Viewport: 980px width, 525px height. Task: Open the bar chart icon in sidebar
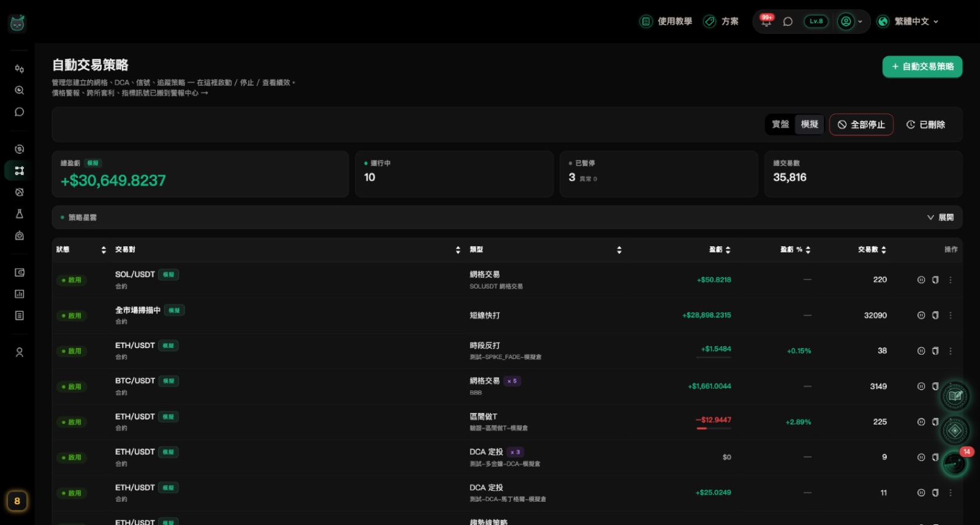[20, 294]
